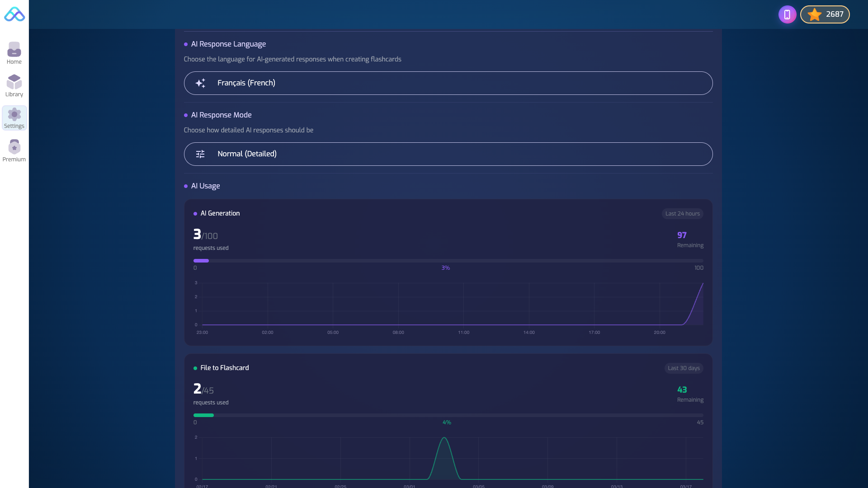
Task: Open the Premium badge icon
Action: pos(14,147)
